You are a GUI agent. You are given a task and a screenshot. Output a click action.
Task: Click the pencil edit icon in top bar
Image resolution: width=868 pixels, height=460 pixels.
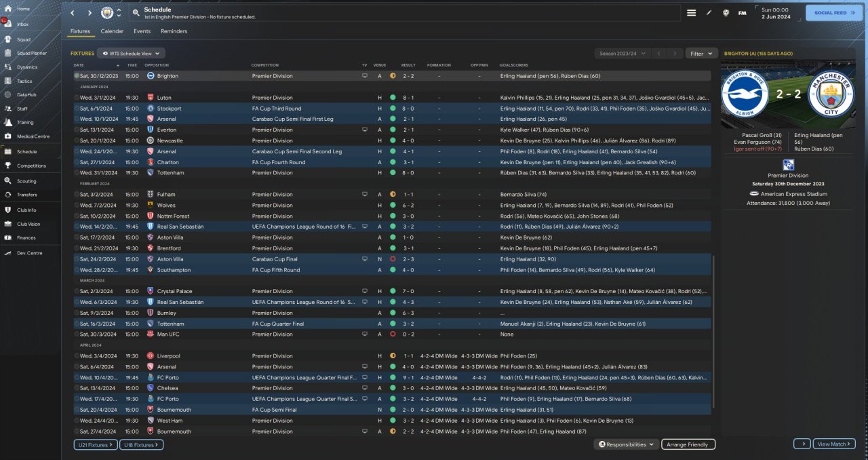tap(709, 13)
